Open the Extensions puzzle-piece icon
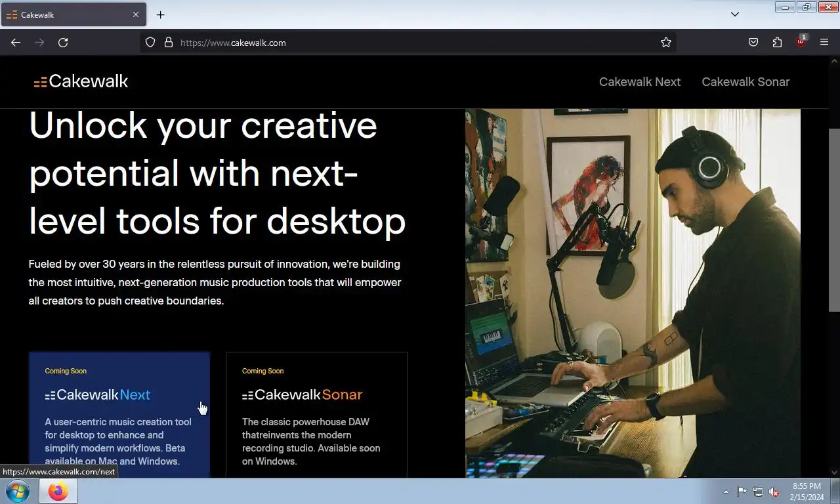The image size is (840, 504). (x=777, y=43)
